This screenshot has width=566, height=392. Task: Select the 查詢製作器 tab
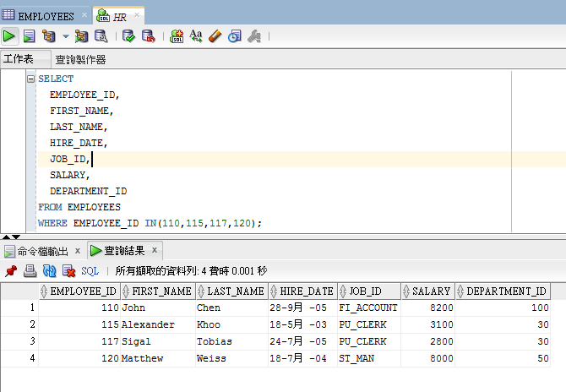(x=80, y=59)
